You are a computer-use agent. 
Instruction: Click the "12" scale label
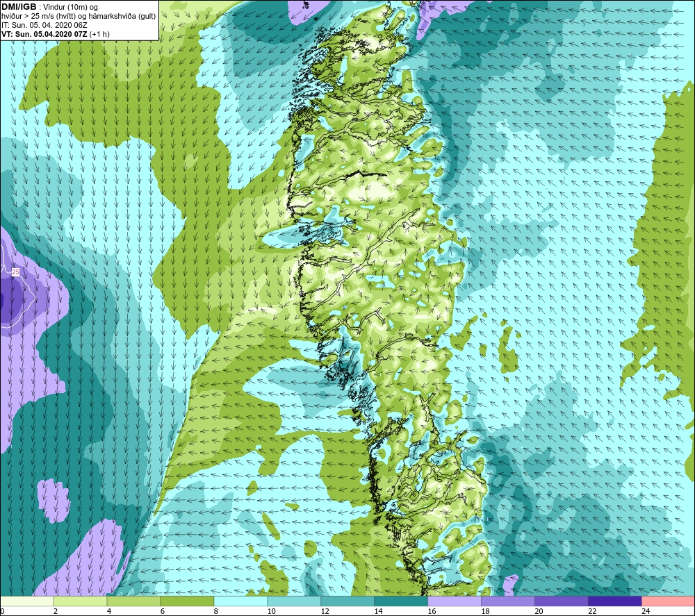pyautogui.click(x=325, y=611)
